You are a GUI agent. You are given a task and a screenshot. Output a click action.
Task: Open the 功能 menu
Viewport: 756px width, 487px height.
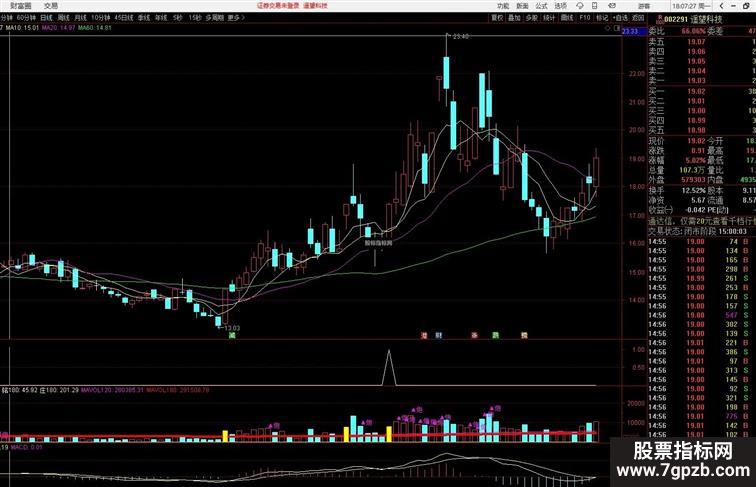503,6
